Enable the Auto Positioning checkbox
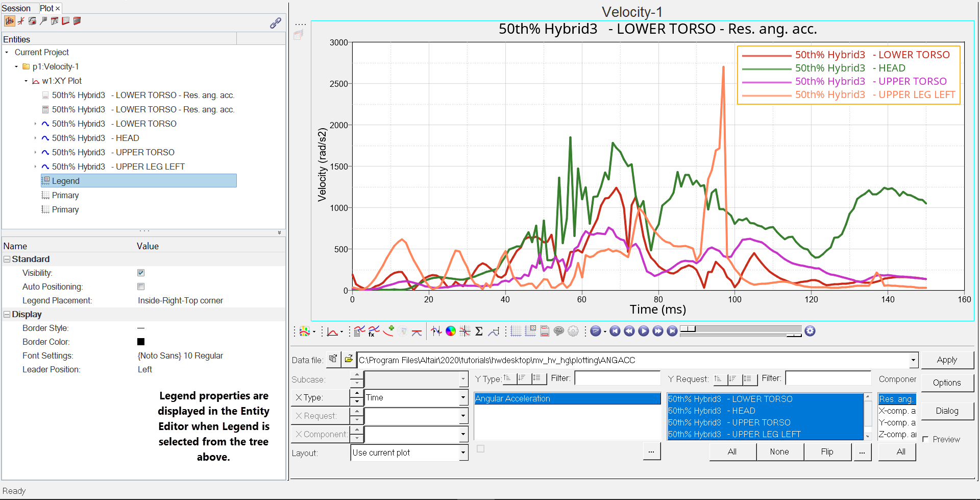 (141, 287)
